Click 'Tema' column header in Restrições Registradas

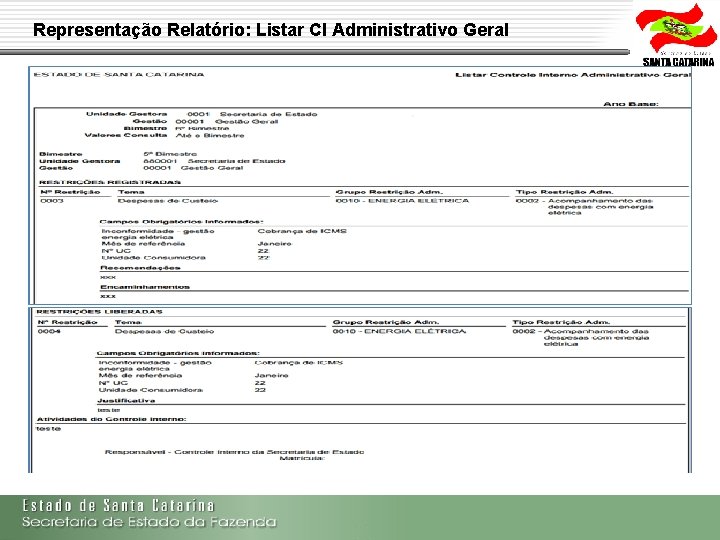pyautogui.click(x=131, y=192)
